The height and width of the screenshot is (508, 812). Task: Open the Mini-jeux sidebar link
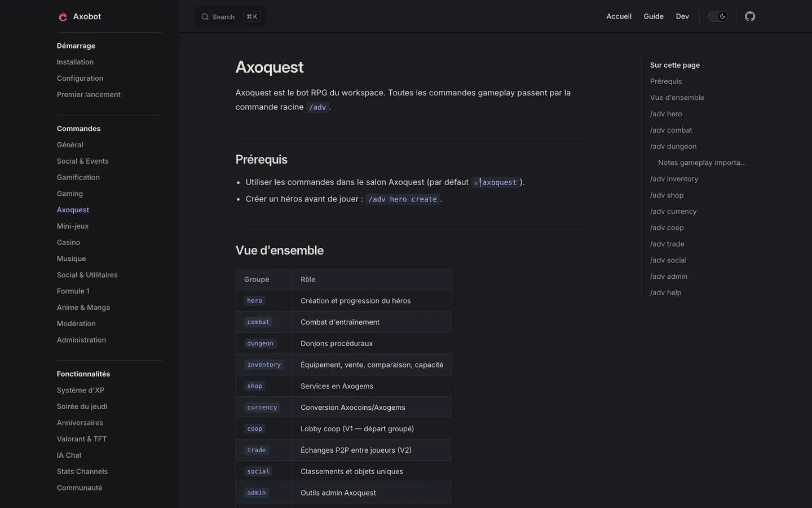click(x=73, y=226)
